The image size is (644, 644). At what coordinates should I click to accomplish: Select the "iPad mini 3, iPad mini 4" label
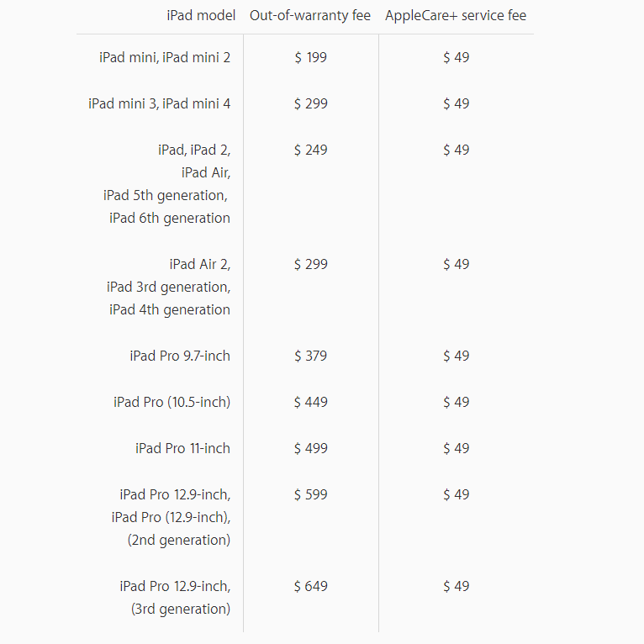[x=159, y=103]
